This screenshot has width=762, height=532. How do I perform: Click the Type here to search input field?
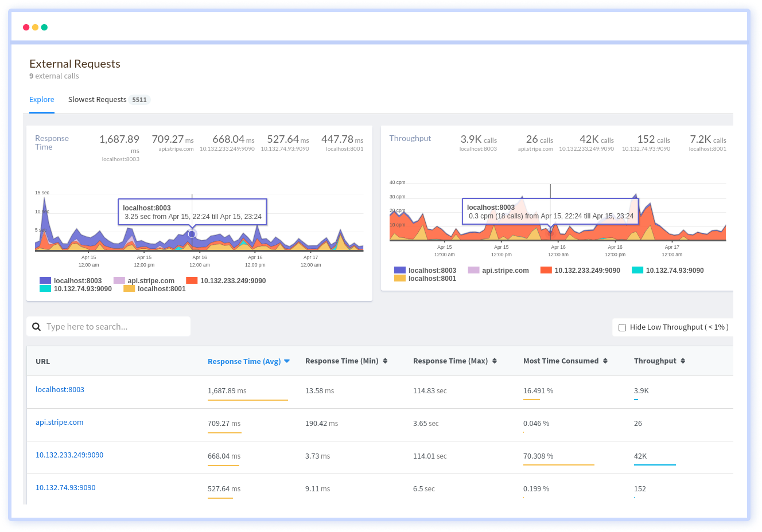[109, 326]
